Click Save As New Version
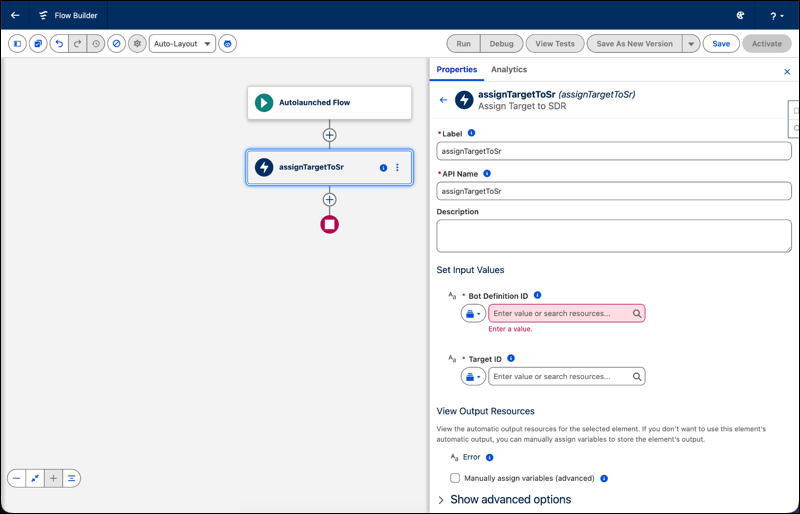This screenshot has width=800, height=514. 634,44
